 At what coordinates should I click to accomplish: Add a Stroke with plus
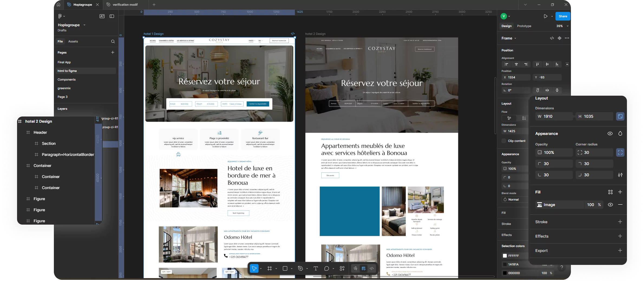point(620,222)
